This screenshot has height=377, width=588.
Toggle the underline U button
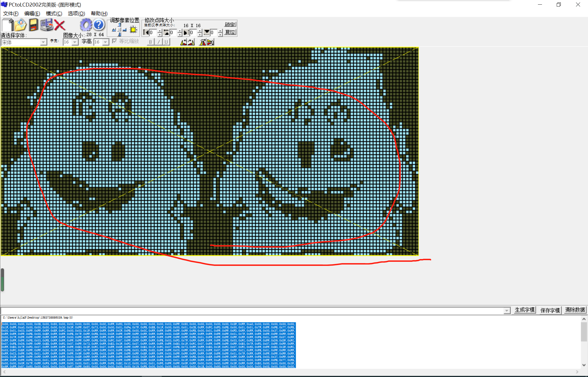pyautogui.click(x=166, y=42)
